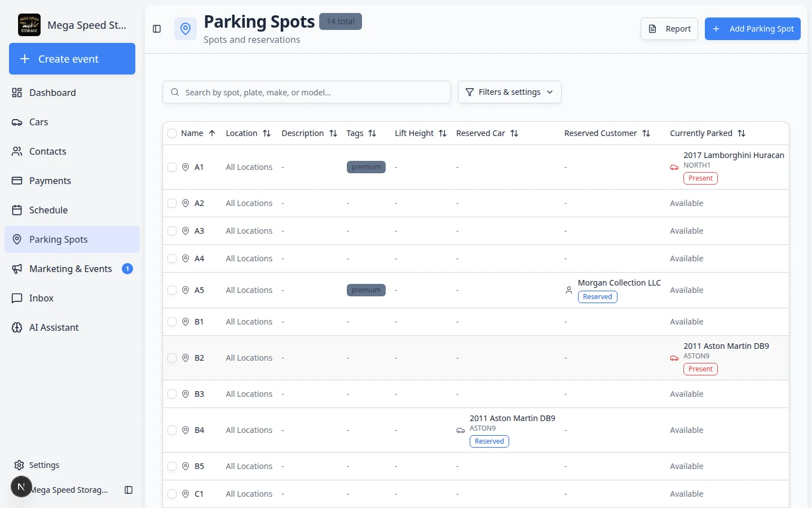Click the pin icon in row A1
Screen dimensions: 812x508
pos(186,167)
